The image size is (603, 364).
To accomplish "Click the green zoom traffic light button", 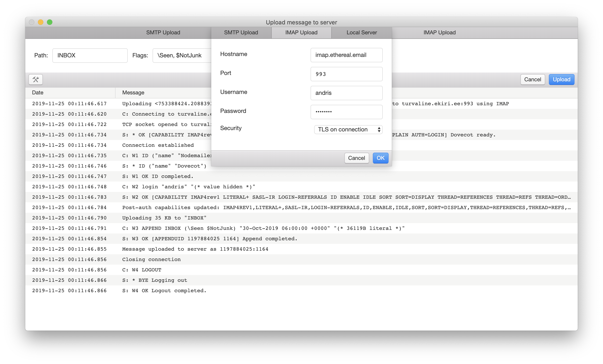I will pos(50,22).
